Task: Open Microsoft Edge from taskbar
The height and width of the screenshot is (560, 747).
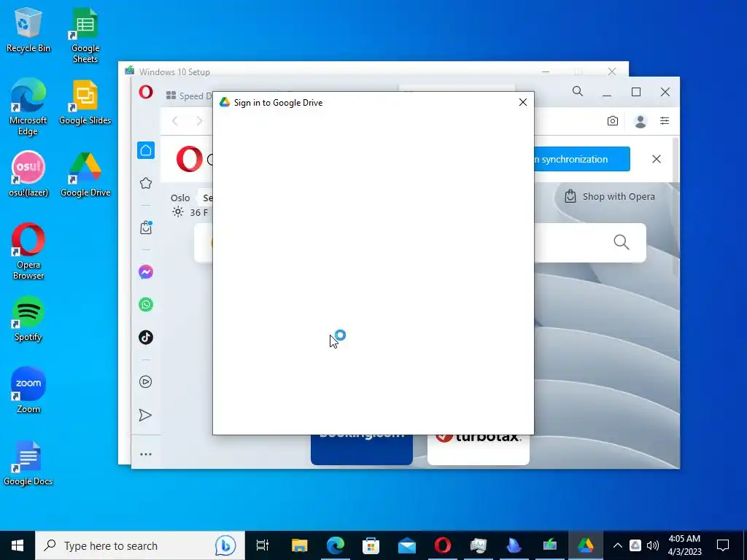Action: coord(336,545)
